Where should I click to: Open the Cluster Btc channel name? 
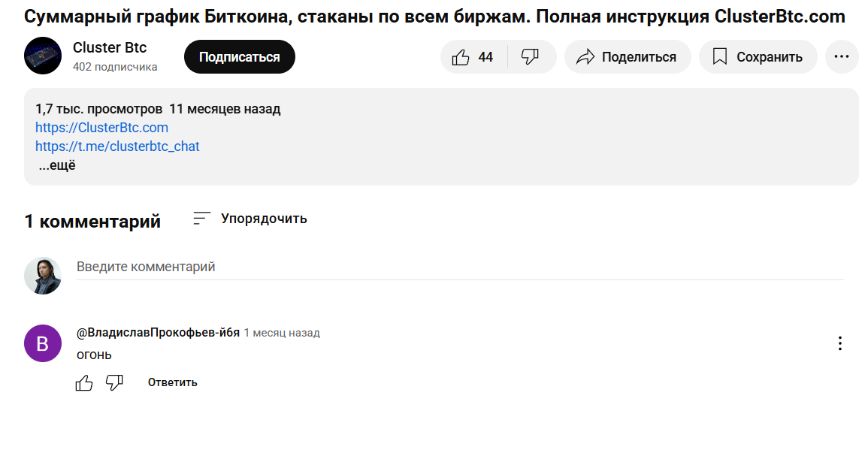(110, 48)
